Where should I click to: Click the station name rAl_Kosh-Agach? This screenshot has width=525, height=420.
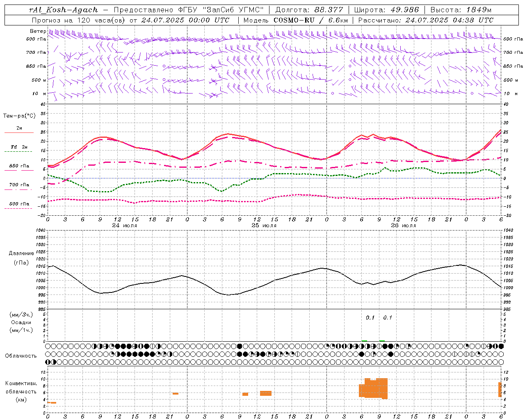[64, 10]
